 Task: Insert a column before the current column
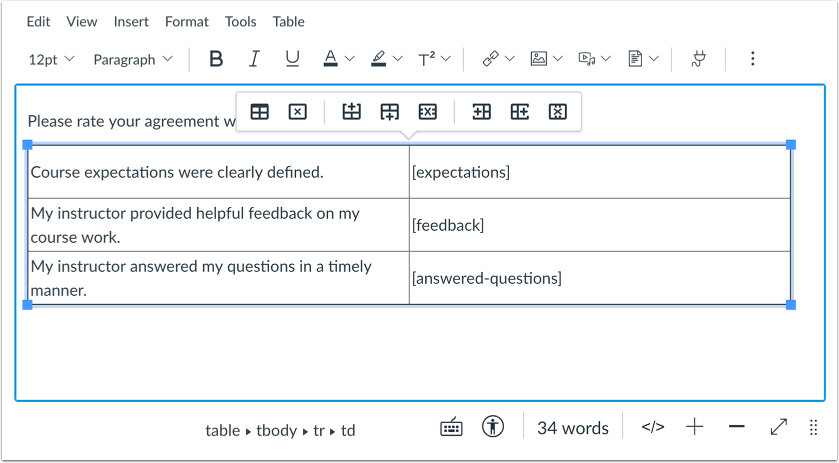tap(482, 112)
